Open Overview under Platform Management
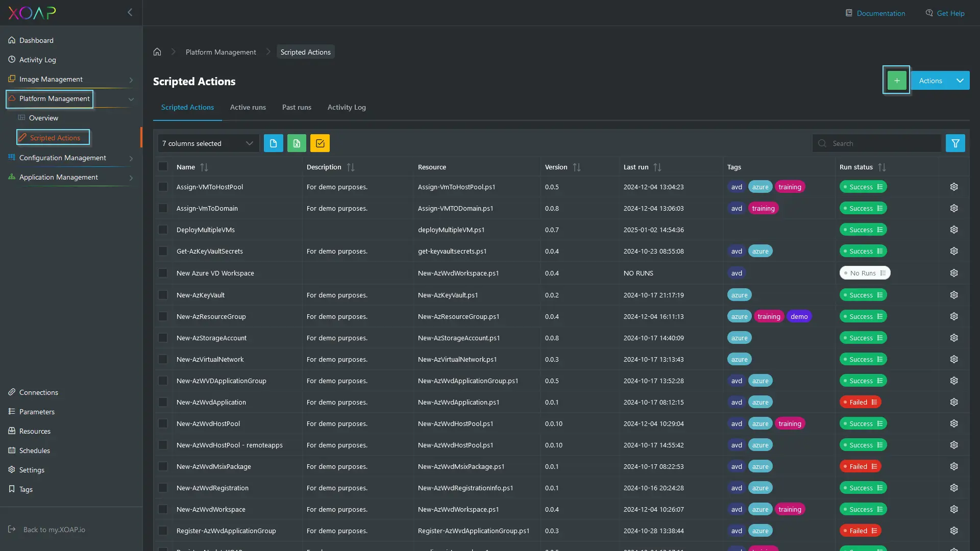This screenshot has width=980, height=551. coord(43,118)
